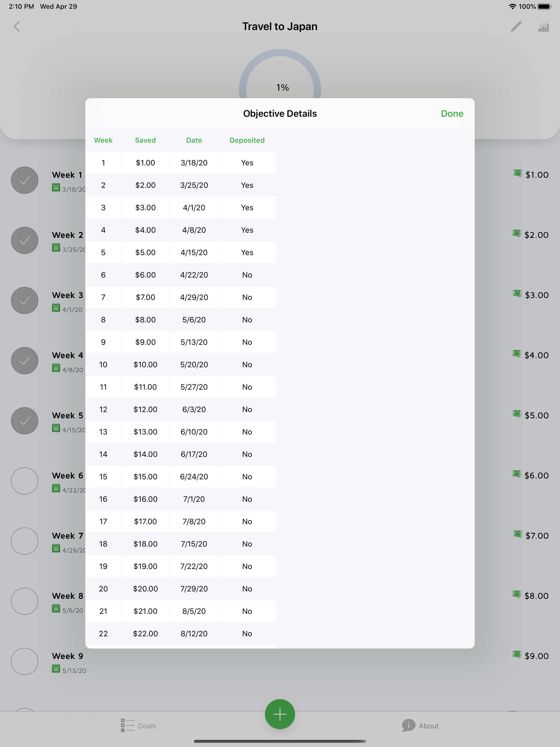Screen dimensions: 560x747
Task: Uncheck the Week 1 completed circle
Action: [24, 180]
